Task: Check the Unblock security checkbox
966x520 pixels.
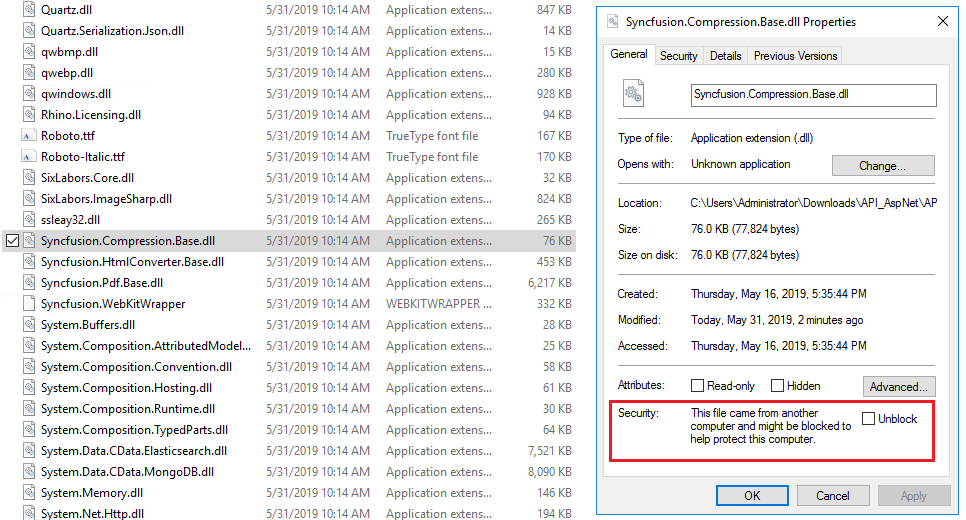Action: click(869, 419)
